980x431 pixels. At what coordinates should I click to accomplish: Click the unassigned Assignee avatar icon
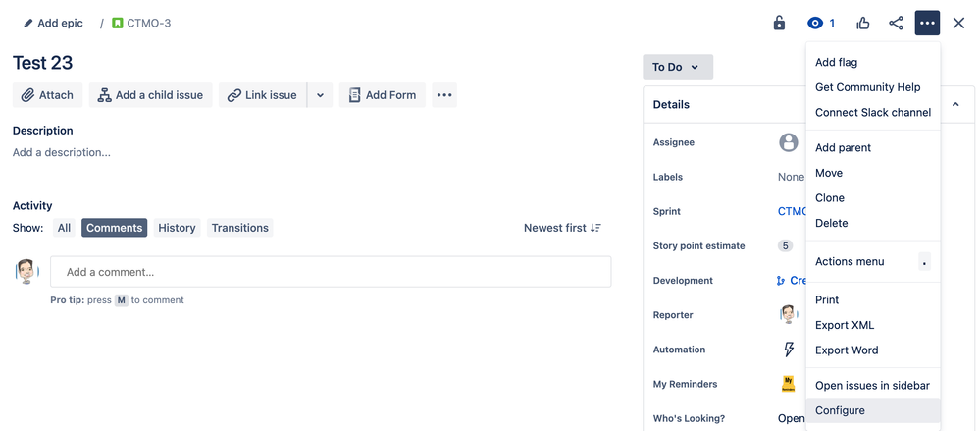[789, 142]
